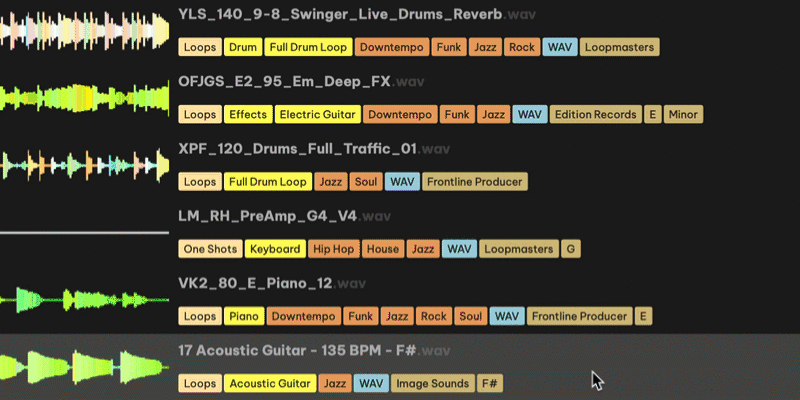
Task: Click Funk tag on VK2_80_E_Piano row
Action: (x=361, y=316)
